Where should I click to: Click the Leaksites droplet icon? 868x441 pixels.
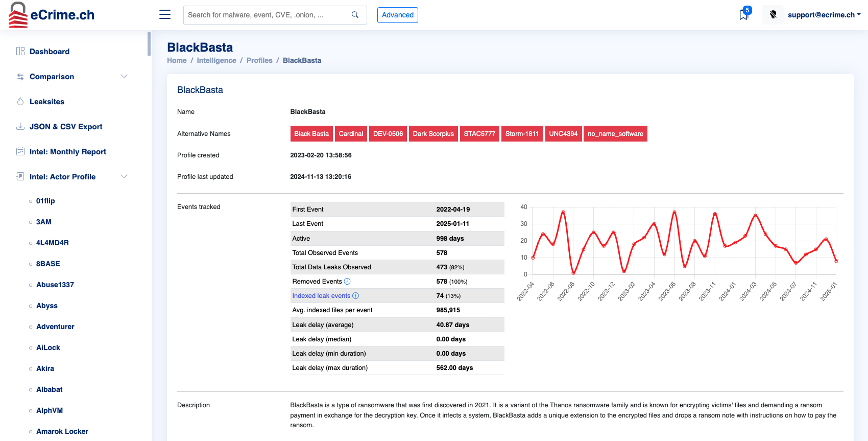coord(20,102)
